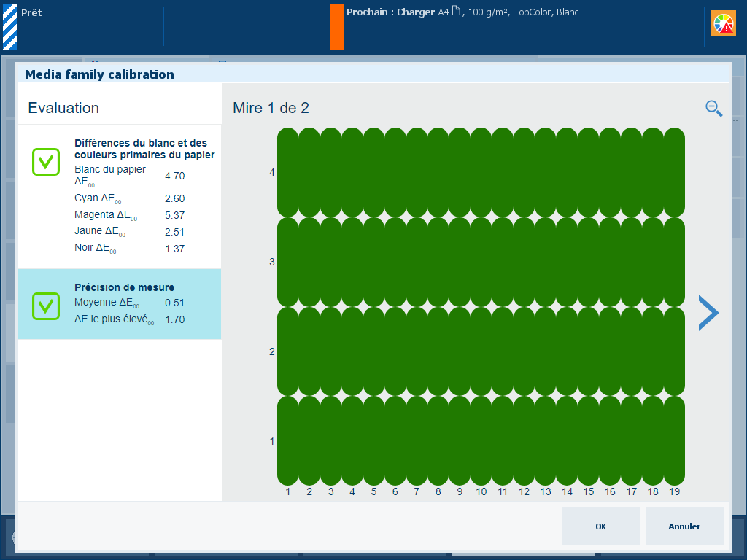747x560 pixels.
Task: Click the zoom out magnifier icon
Action: [713, 109]
